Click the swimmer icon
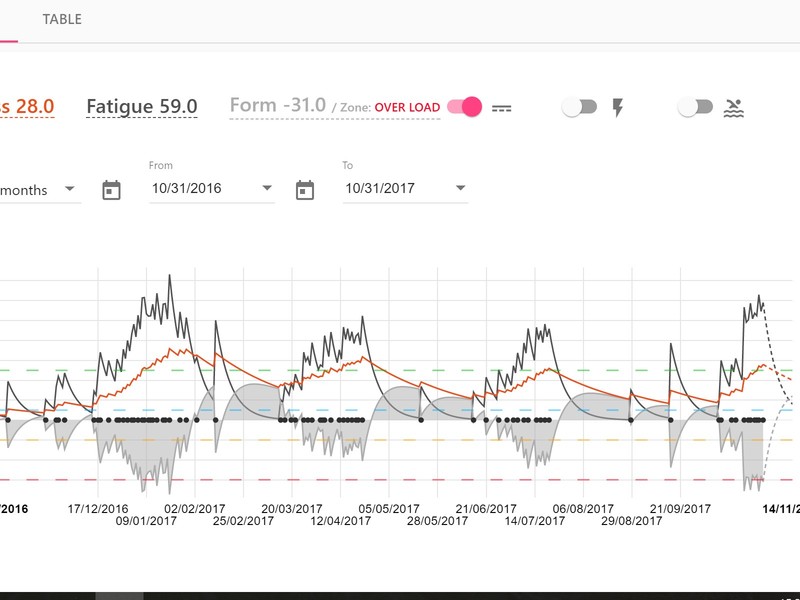Image resolution: width=800 pixels, height=600 pixels. 734,108
